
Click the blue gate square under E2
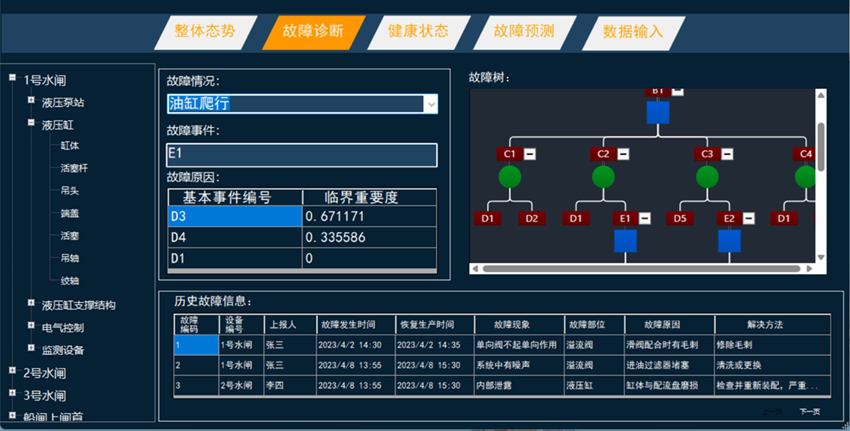pyautogui.click(x=729, y=241)
